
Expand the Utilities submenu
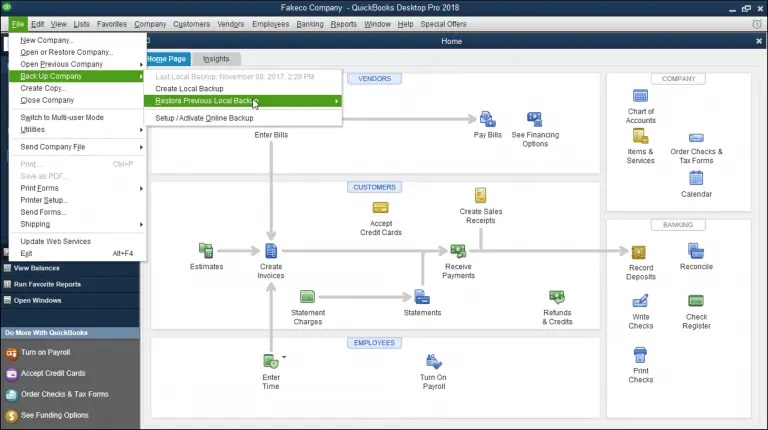[77, 130]
